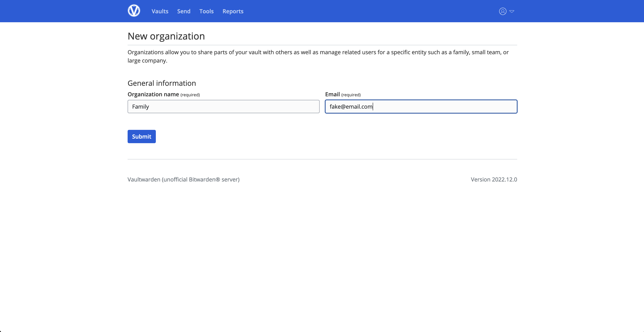Click the Version 2022.12.0 footer text
The image size is (644, 332).
(494, 179)
